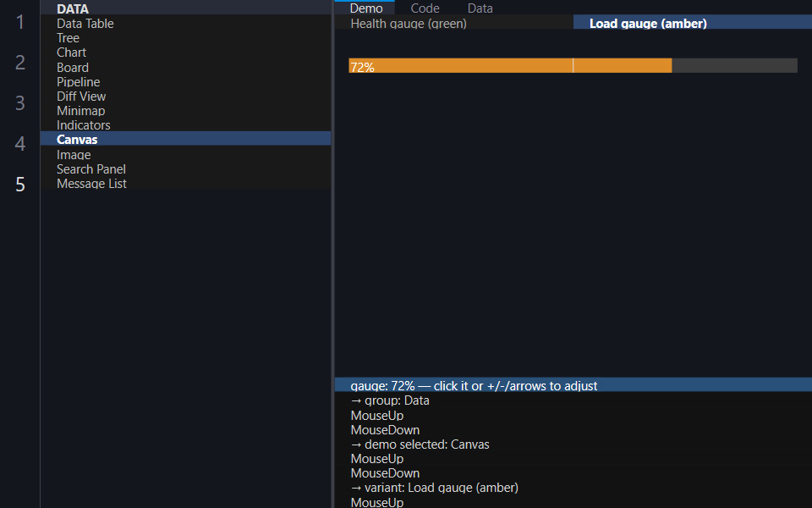Screen dimensions: 812x508
Task: Open the Data Table demo
Action: pyautogui.click(x=185, y=24)
